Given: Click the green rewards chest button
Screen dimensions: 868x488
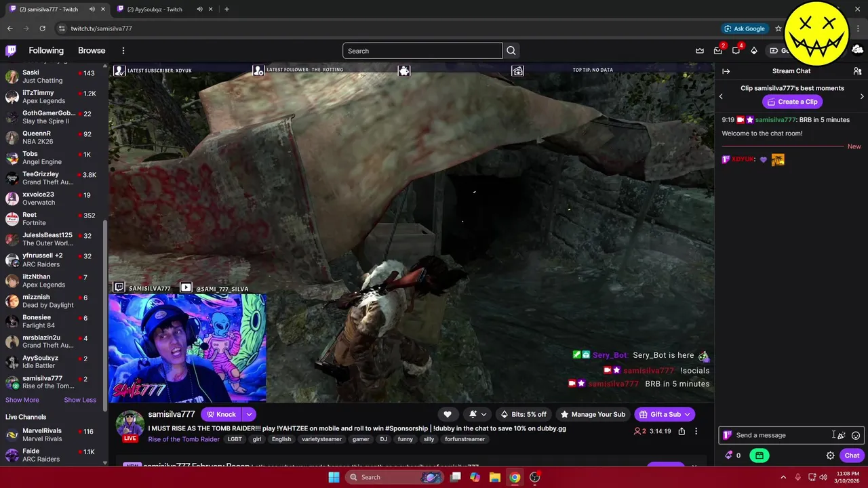Looking at the screenshot, I should [759, 455].
